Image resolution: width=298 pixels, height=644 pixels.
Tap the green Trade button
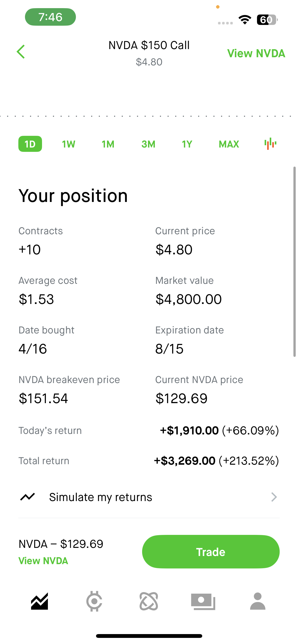pos(211,552)
